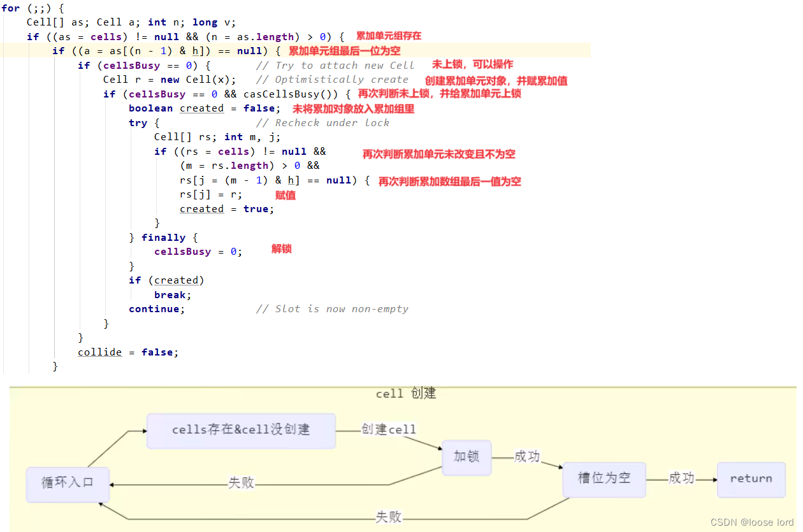This screenshot has width=803, height=532.
Task: Click the "continue;" statement
Action: tap(156, 308)
